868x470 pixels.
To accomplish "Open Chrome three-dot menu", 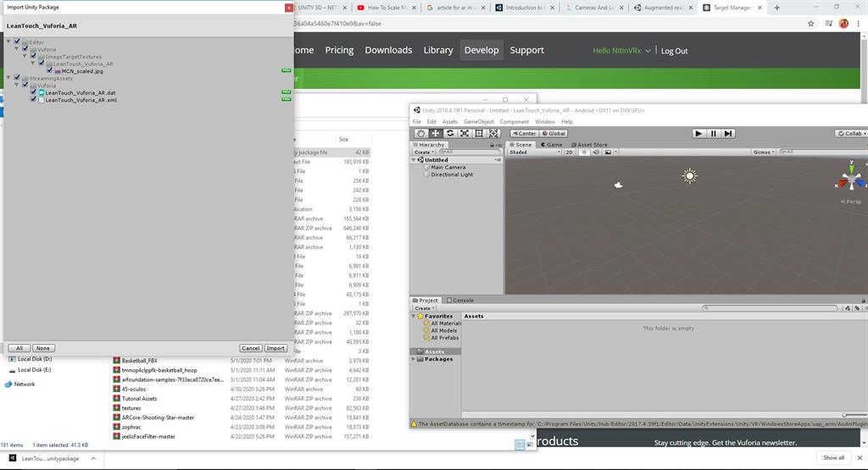I will (859, 23).
